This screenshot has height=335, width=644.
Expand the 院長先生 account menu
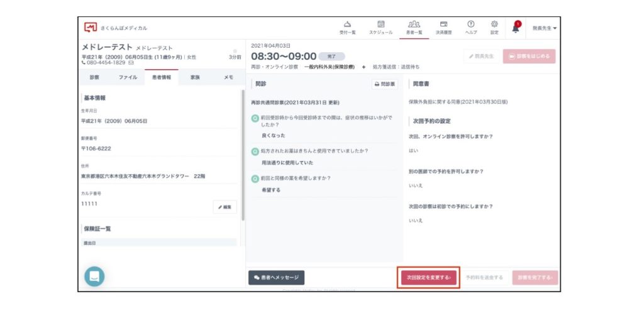coord(545,28)
